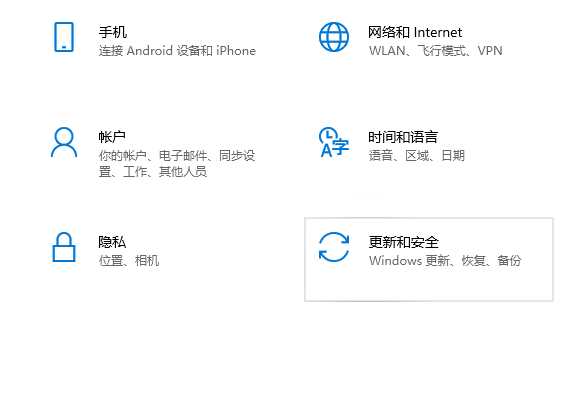Click the circular arrows Update icon

tap(334, 247)
